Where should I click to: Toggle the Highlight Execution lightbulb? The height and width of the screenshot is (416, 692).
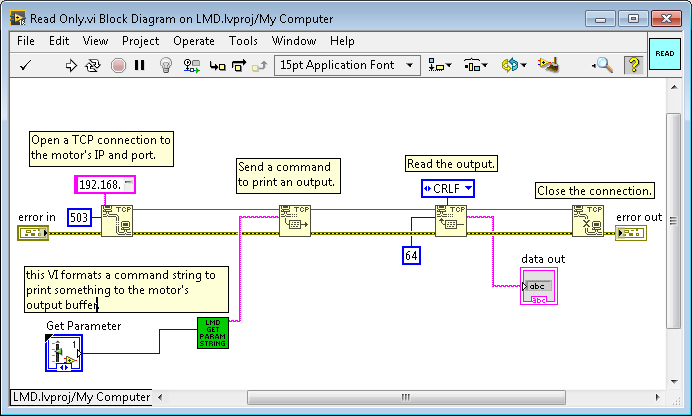click(x=165, y=65)
